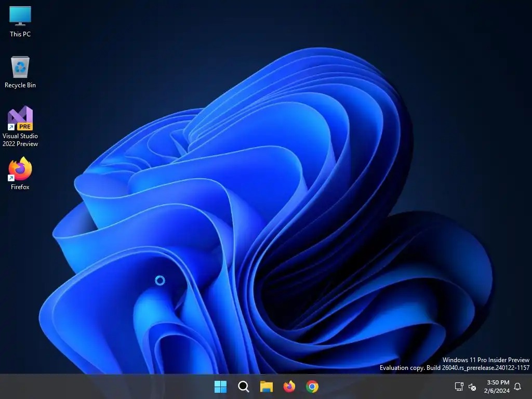Screen dimensions: 532x399
Task: Click the Firefox desktop label text
Action: point(20,187)
